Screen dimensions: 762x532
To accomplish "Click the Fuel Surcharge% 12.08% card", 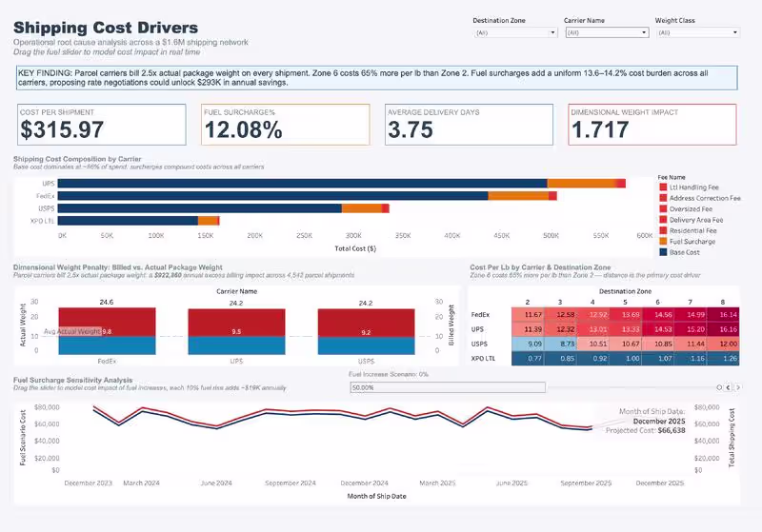I will click(x=285, y=125).
